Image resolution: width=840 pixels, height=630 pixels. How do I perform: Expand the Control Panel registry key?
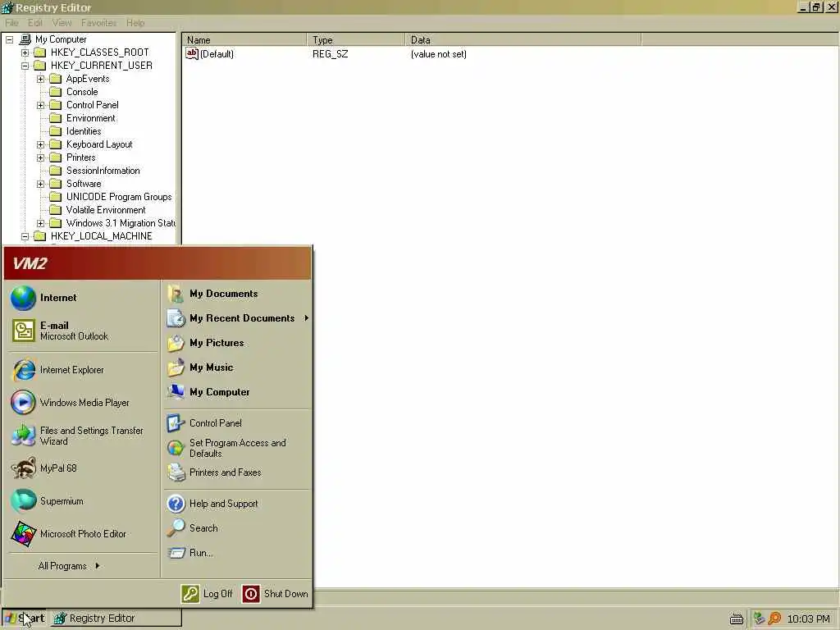point(40,105)
